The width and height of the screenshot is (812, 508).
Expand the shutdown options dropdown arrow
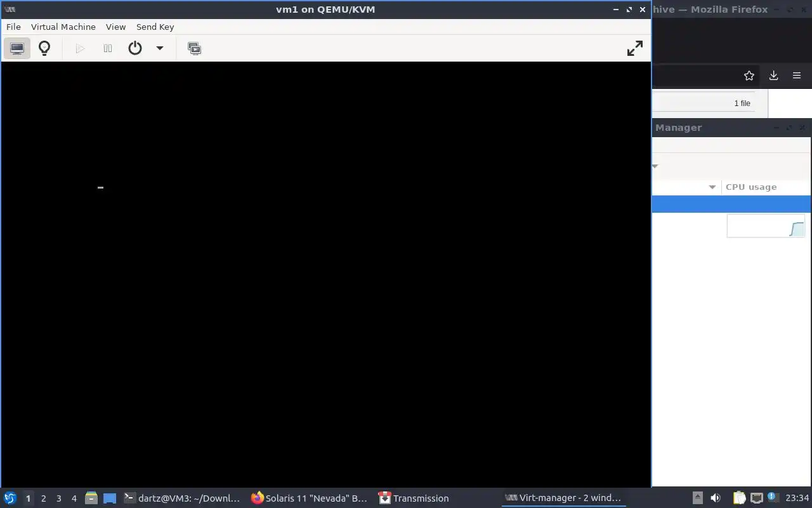[160, 48]
